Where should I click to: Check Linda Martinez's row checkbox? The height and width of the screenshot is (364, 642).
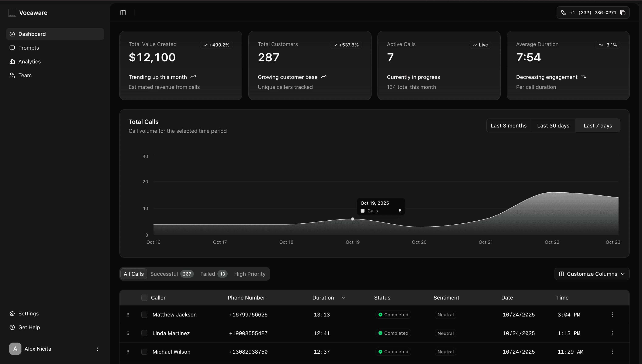(144, 333)
